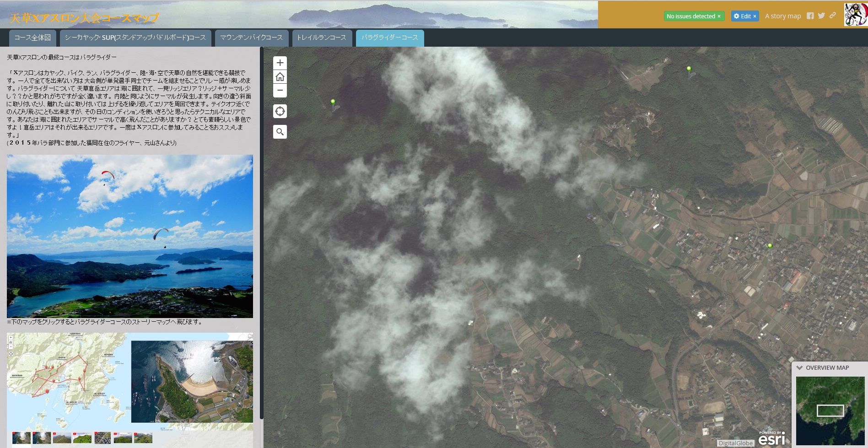Share story map on Facebook
Image resolution: width=868 pixels, height=448 pixels.
tap(810, 16)
